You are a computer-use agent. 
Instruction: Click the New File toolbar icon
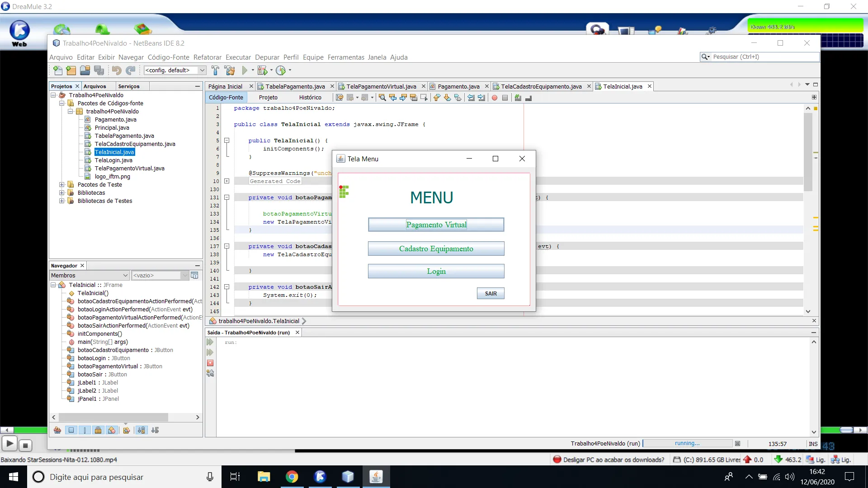click(57, 70)
